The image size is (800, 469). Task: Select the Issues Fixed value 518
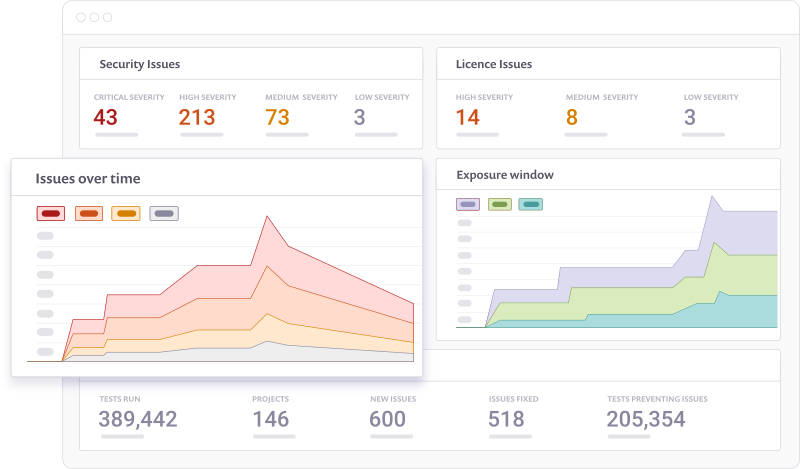point(506,419)
